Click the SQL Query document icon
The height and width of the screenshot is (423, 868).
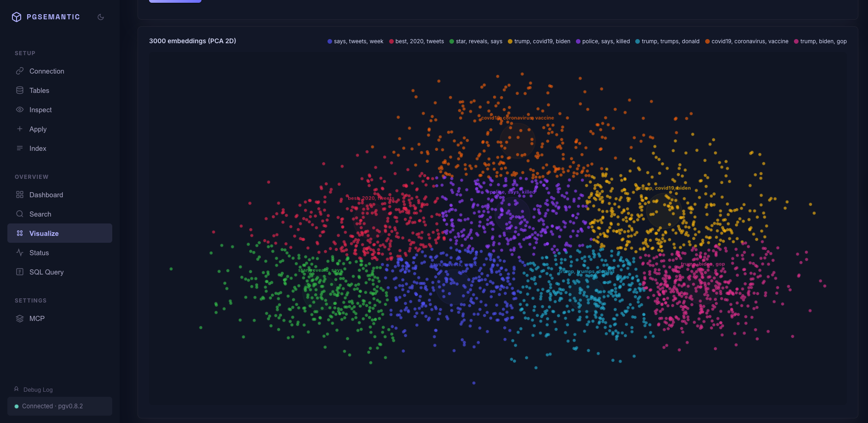pos(20,272)
